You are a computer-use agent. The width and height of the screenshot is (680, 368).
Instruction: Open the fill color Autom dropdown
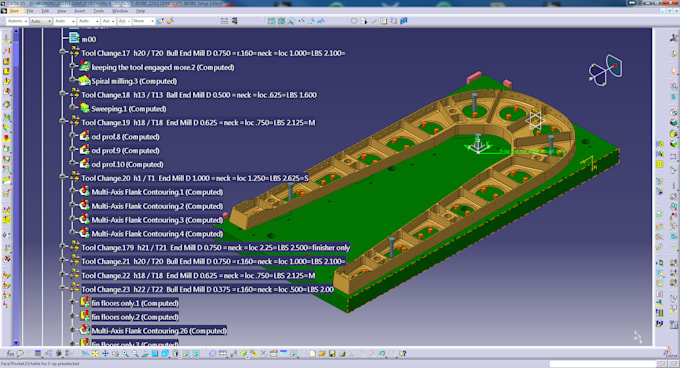[17, 21]
